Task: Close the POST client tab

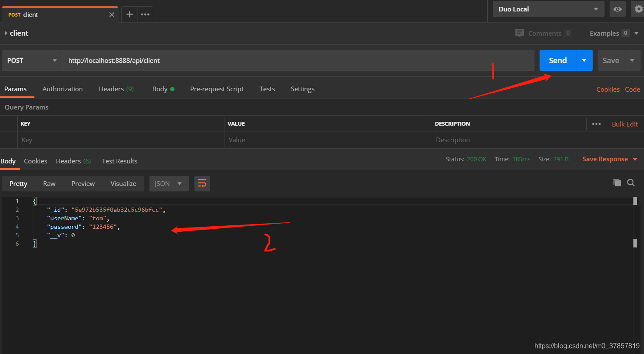Action: coord(112,15)
